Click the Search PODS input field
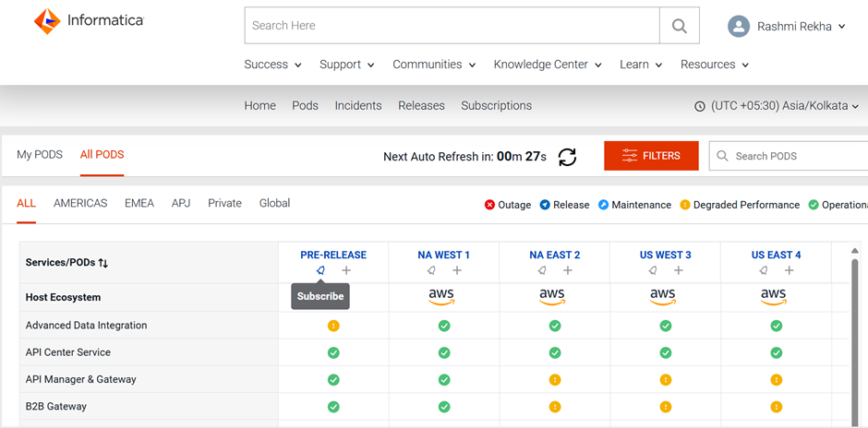The width and height of the screenshot is (868, 428). [x=789, y=156]
